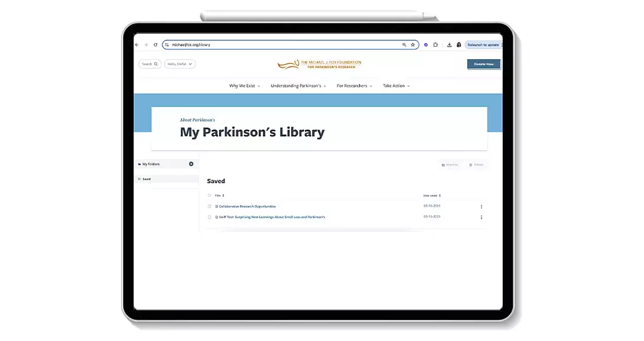Select the Sniff Test row checkbox
The image size is (644, 341).
point(209,217)
